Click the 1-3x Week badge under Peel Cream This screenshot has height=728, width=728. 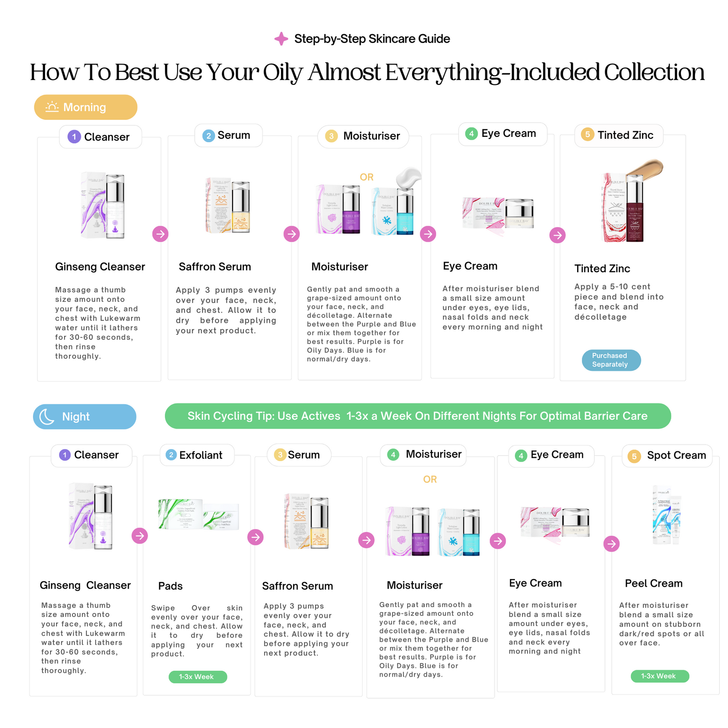coord(660,676)
